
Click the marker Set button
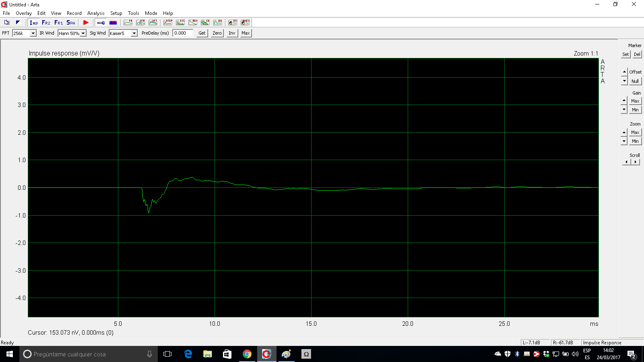(625, 54)
